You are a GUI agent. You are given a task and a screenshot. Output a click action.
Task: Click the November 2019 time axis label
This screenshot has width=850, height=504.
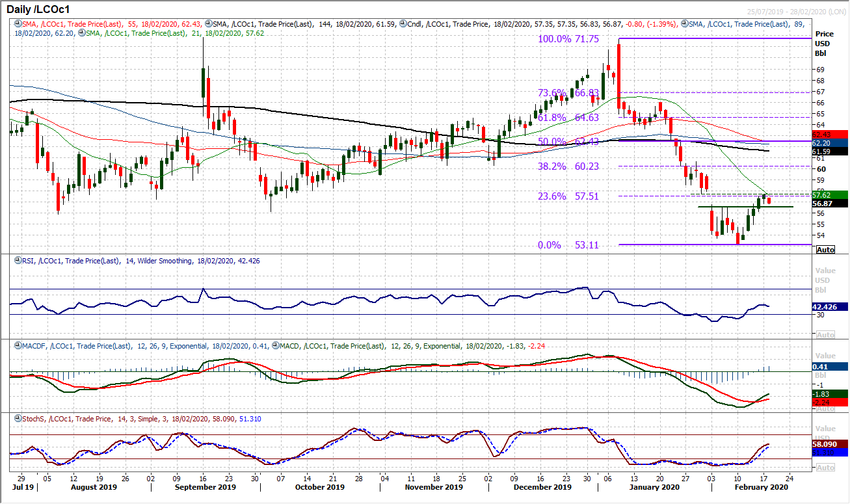[435, 487]
